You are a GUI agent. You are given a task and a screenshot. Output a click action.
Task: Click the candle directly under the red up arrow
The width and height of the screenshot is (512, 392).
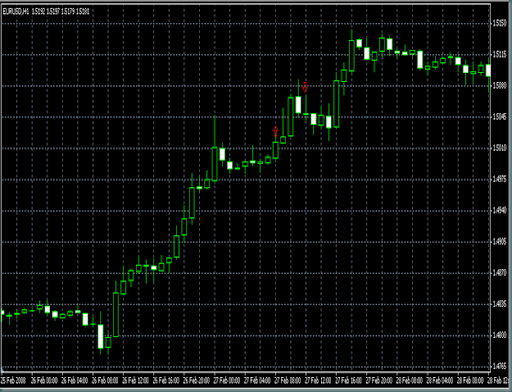click(275, 150)
